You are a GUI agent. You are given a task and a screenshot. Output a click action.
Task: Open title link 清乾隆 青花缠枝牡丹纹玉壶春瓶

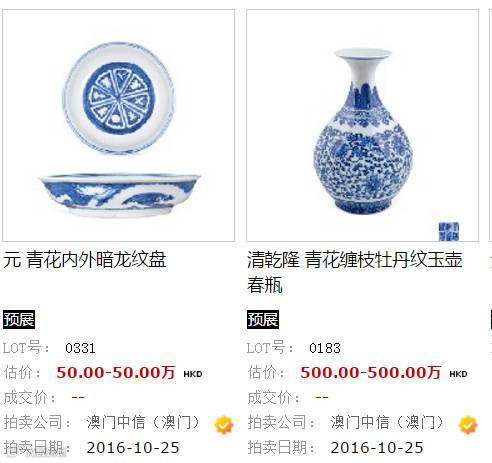[355, 272]
